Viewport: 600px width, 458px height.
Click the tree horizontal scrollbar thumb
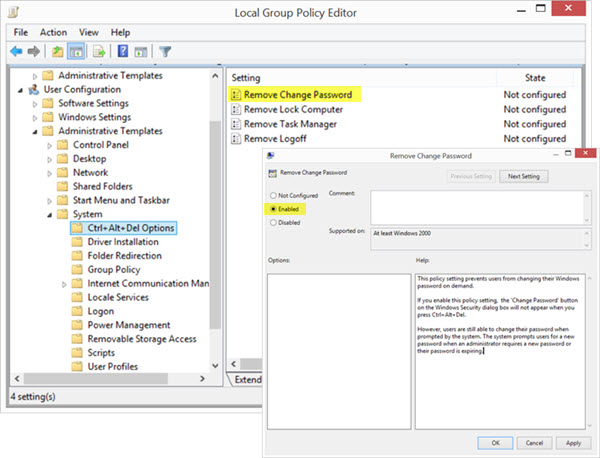click(x=96, y=378)
